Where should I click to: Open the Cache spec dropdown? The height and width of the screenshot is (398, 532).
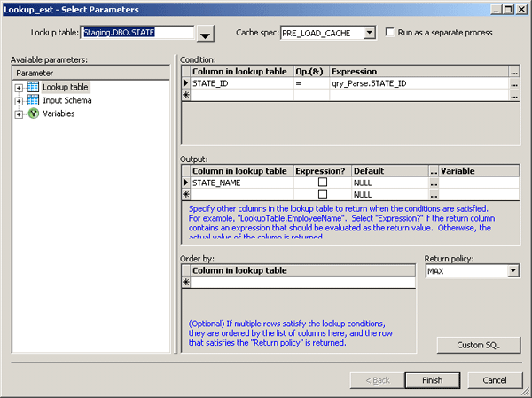[369, 33]
